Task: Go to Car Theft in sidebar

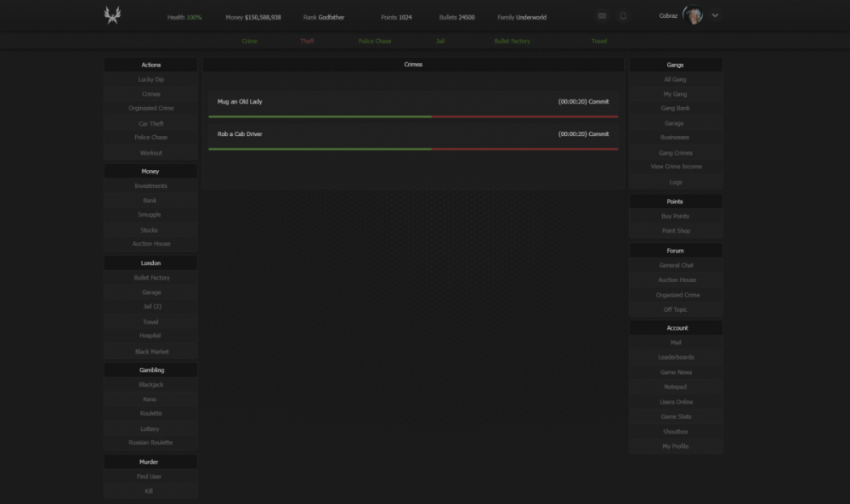Action: [x=151, y=123]
